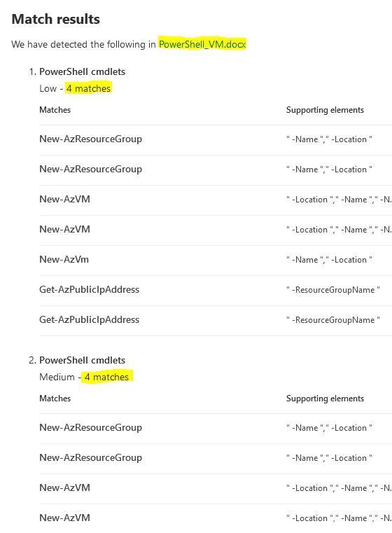Viewport: 392px width, 533px height.
Task: Select second Get-AzPublicIpAddress match row
Action: [216, 320]
